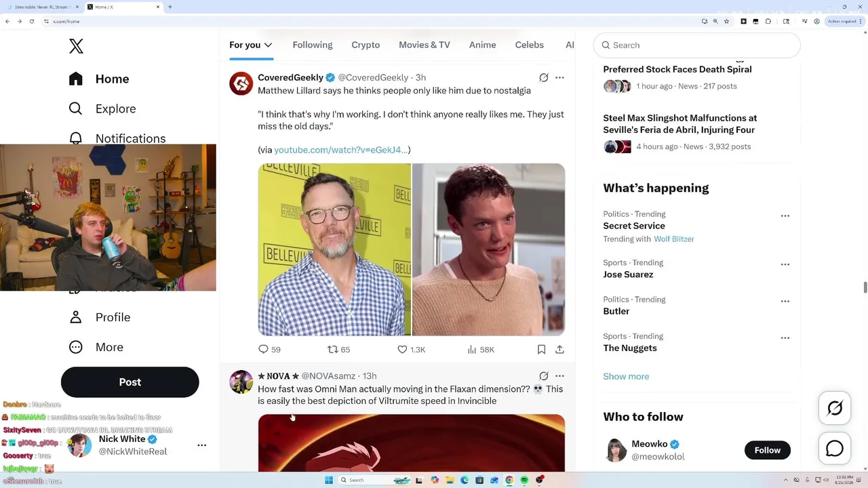Open Steel Max Slingshot news story
Image resolution: width=868 pixels, height=488 pixels.
click(x=680, y=123)
